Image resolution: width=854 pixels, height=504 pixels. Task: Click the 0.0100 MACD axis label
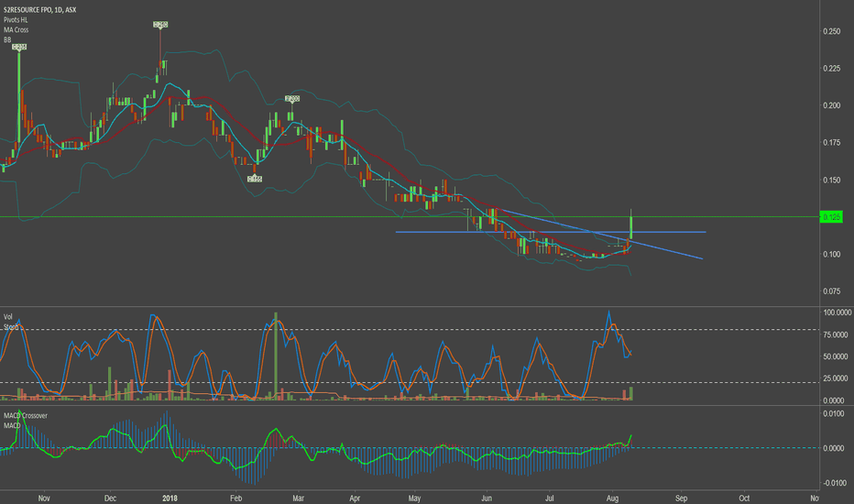pos(834,413)
